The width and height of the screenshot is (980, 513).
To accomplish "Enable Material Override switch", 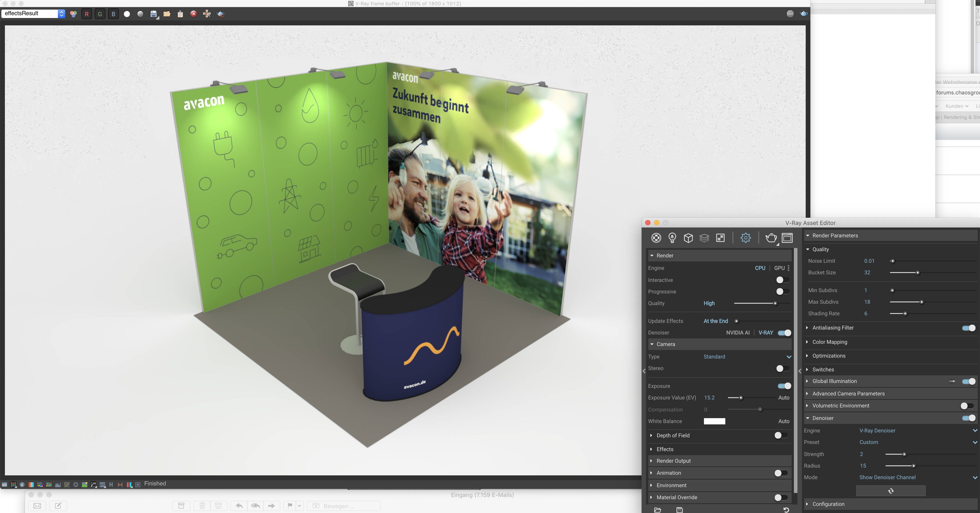I will coord(781,497).
